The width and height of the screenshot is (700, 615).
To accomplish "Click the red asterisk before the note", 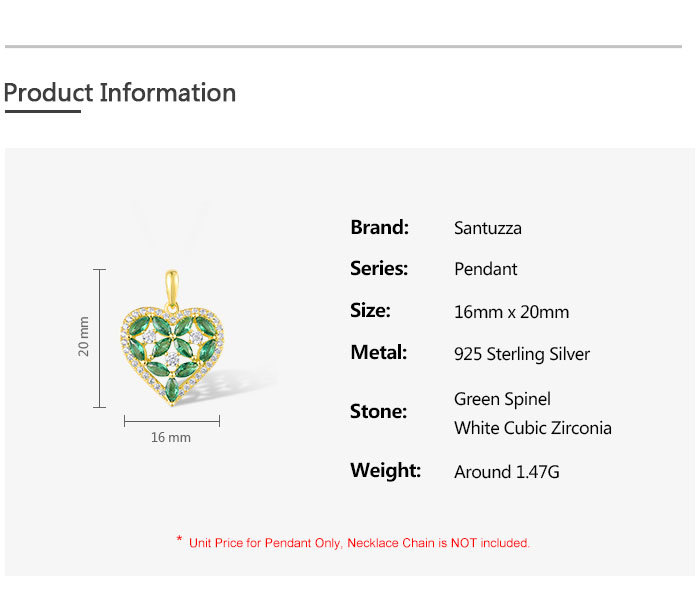I will tap(179, 541).
